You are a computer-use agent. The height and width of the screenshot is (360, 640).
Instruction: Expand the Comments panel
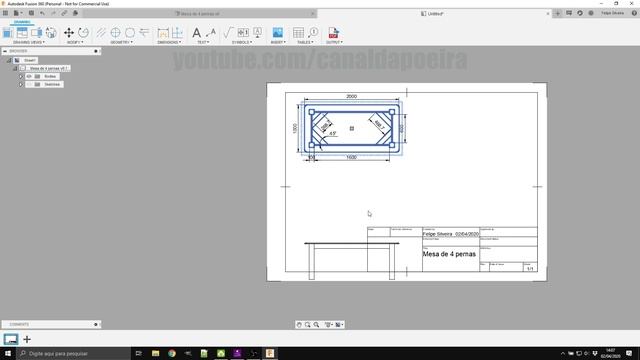pos(96,324)
